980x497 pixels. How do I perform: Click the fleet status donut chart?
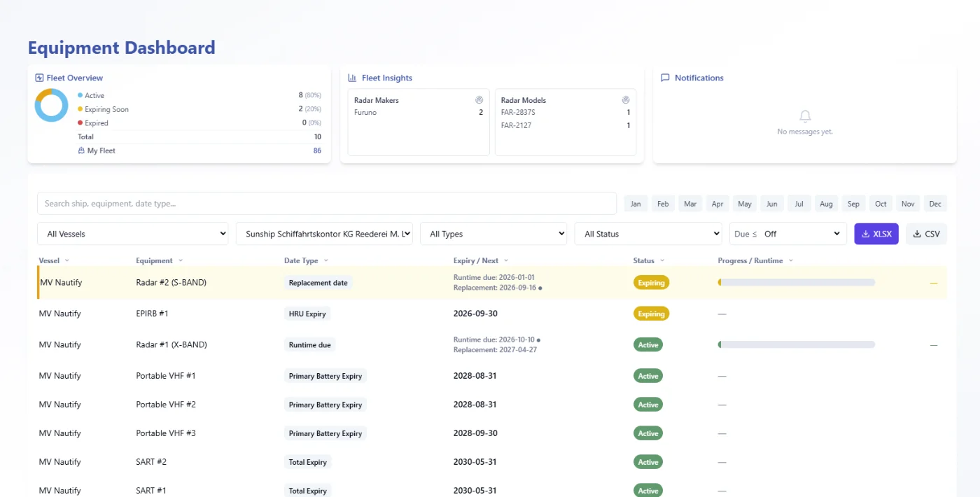click(51, 105)
